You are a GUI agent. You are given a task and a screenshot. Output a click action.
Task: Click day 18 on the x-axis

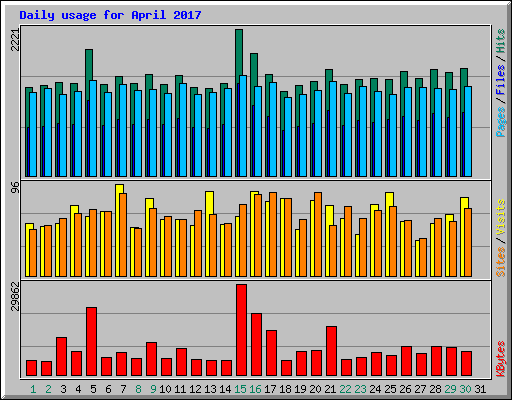coord(285,389)
